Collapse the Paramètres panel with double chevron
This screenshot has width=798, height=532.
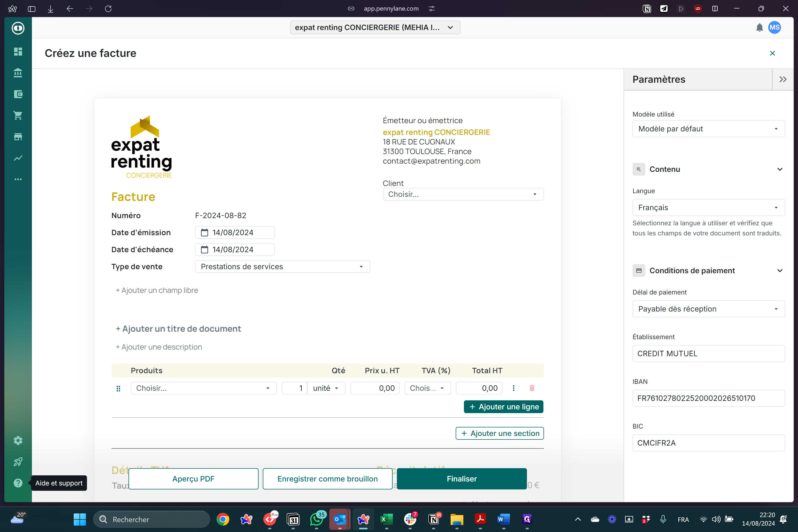coord(783,79)
